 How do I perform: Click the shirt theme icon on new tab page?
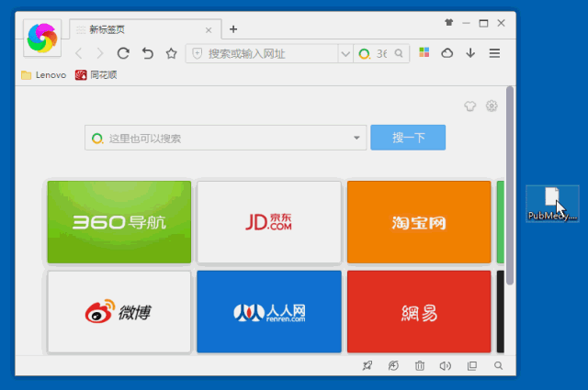[x=469, y=106]
